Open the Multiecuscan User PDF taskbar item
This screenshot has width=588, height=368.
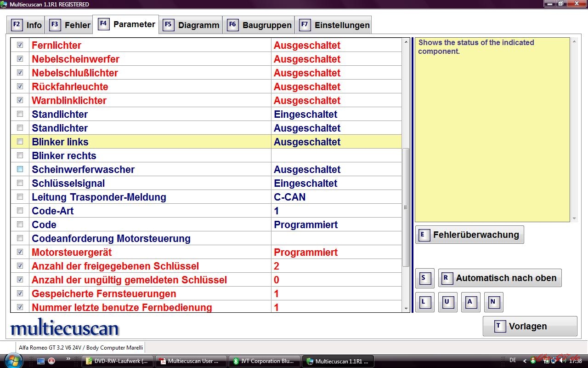point(191,361)
